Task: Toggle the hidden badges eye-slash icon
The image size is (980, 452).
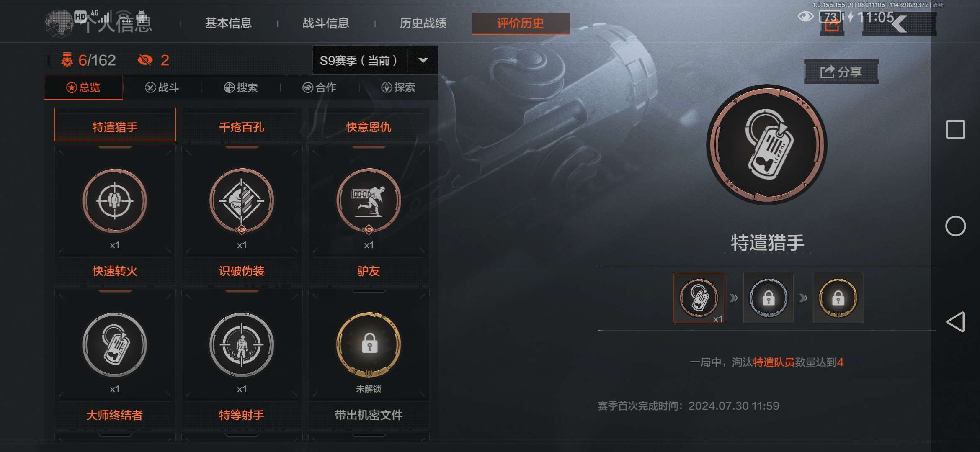Action: [x=145, y=60]
